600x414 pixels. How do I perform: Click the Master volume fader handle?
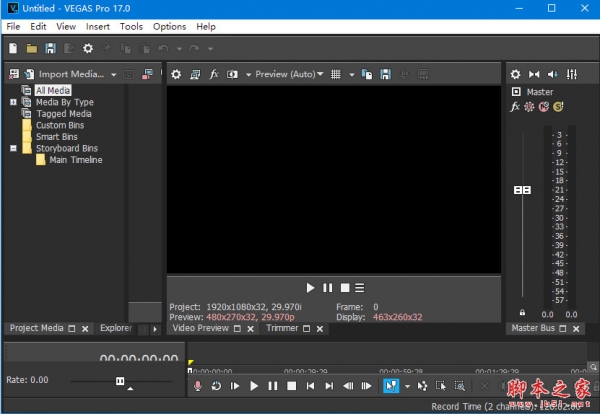tap(522, 190)
